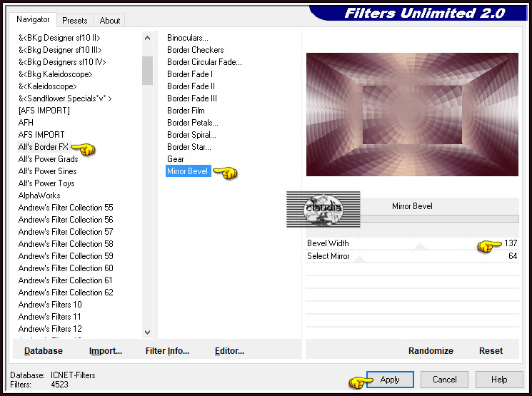Select Alf's Border FX category
Screen dimensions: 532x396
pyautogui.click(x=44, y=147)
